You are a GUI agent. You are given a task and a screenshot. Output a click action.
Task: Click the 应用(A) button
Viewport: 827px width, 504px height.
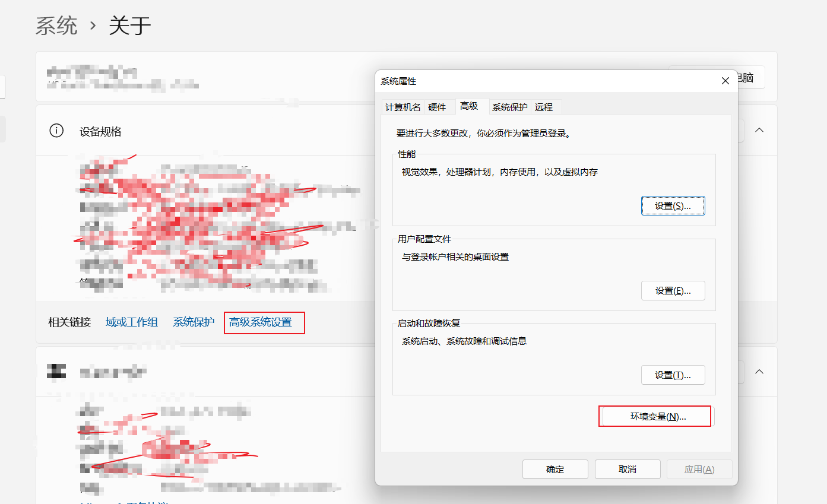point(699,469)
